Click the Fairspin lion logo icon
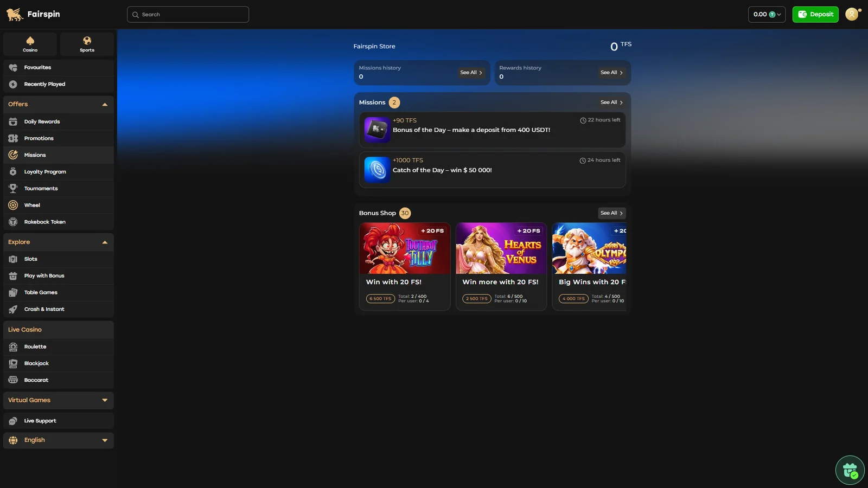The height and width of the screenshot is (488, 868). coord(15,14)
